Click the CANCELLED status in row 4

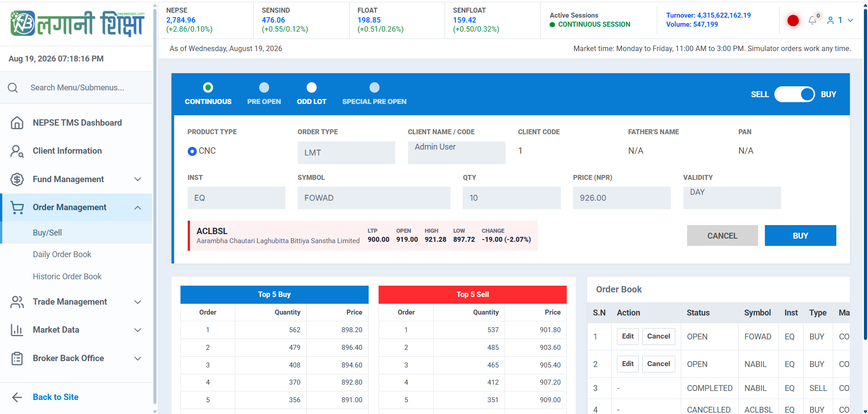709,409
